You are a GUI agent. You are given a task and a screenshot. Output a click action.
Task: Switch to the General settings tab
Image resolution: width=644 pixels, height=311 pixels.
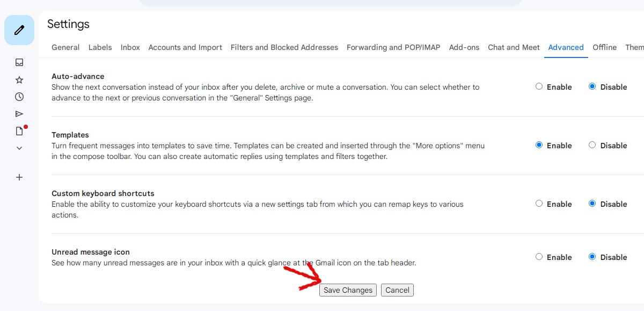click(65, 47)
